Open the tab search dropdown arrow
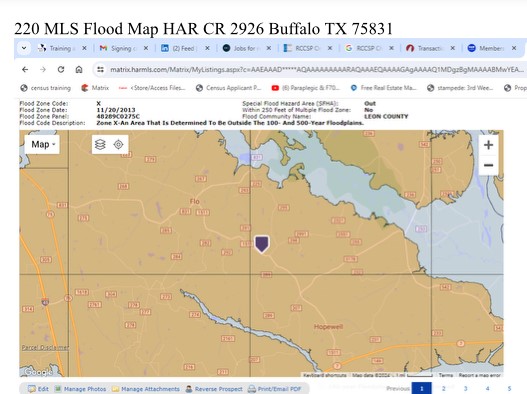Viewport: 527px width, 394px height. pyautogui.click(x=24, y=48)
